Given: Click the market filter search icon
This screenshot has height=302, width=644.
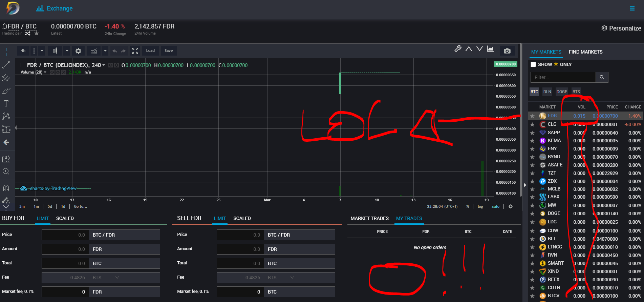Looking at the screenshot, I should [x=602, y=77].
